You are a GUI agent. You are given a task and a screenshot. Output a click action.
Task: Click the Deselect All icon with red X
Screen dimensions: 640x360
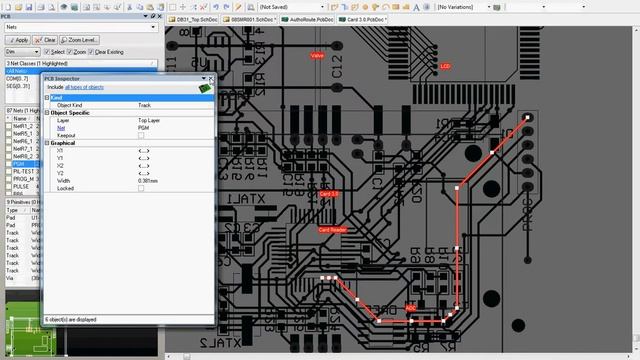[203, 7]
